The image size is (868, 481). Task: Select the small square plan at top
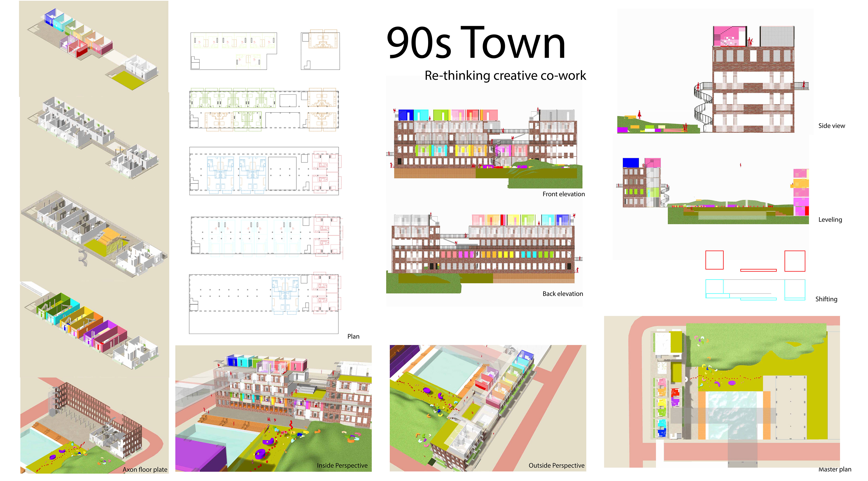pos(320,50)
